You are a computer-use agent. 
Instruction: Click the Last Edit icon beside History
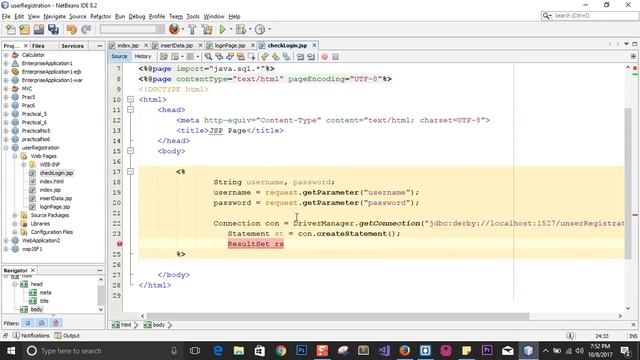tap(164, 57)
